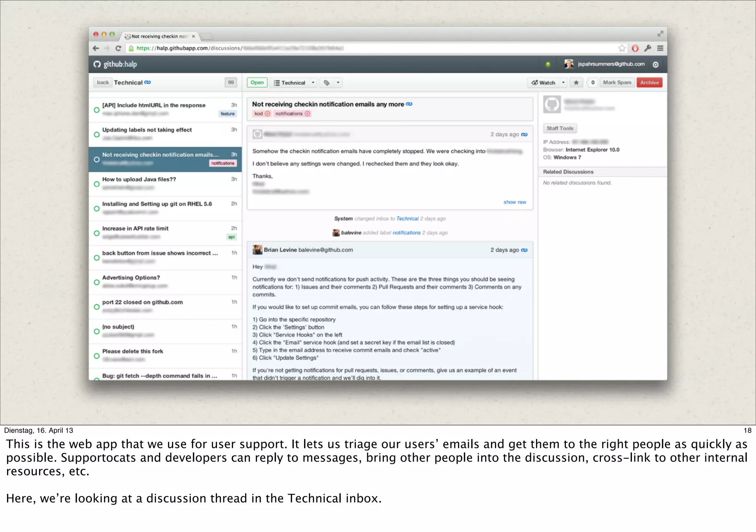Click the customer octocat avatar in sidebar
Image resolution: width=756 pixels, height=532 pixels.
552,104
